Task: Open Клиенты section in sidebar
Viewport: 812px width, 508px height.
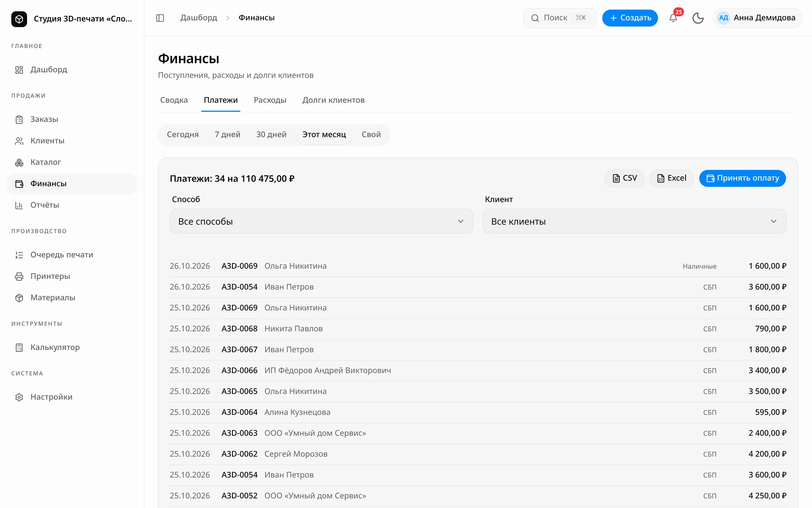Action: click(x=72, y=141)
